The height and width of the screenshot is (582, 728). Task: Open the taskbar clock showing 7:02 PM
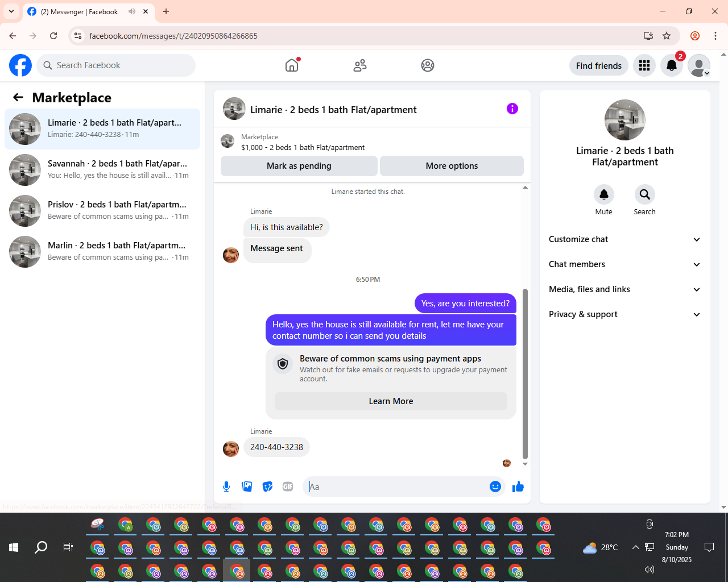(677, 547)
